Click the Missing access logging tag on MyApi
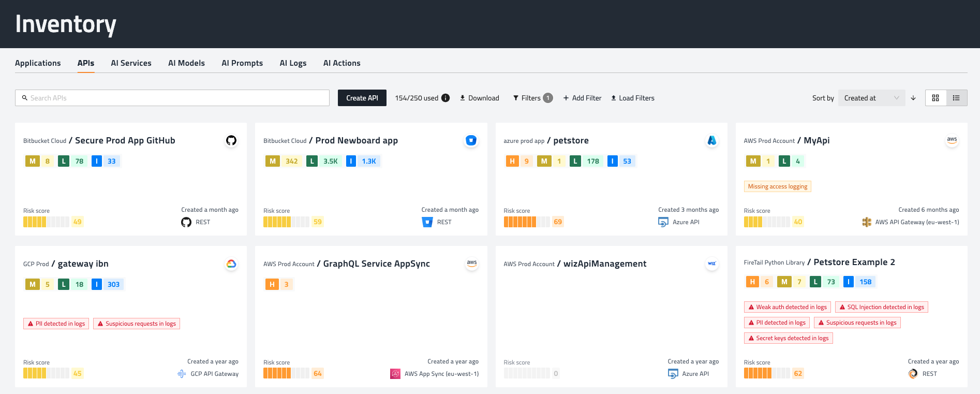This screenshot has height=394, width=980. pos(778,186)
